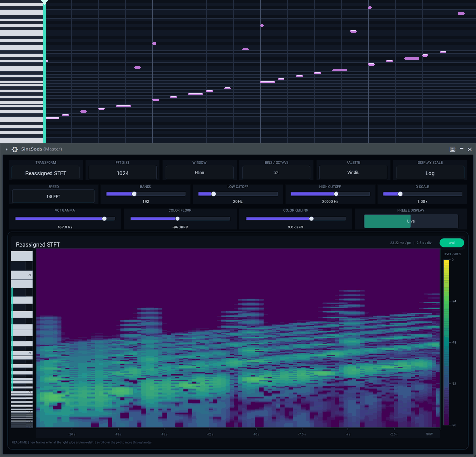Click the '2.5 s / div' readout
476x457 pixels.
(x=424, y=243)
